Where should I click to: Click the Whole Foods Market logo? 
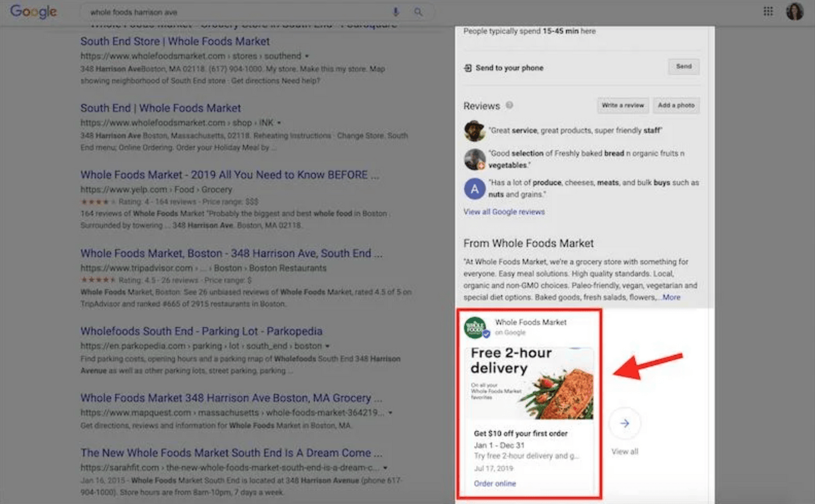[475, 328]
